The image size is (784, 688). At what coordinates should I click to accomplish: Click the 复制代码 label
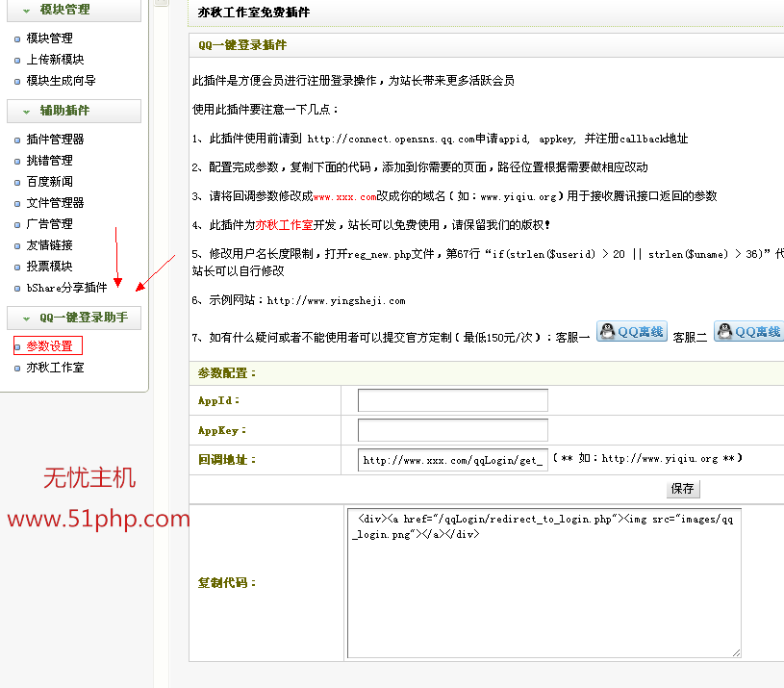pyautogui.click(x=226, y=583)
